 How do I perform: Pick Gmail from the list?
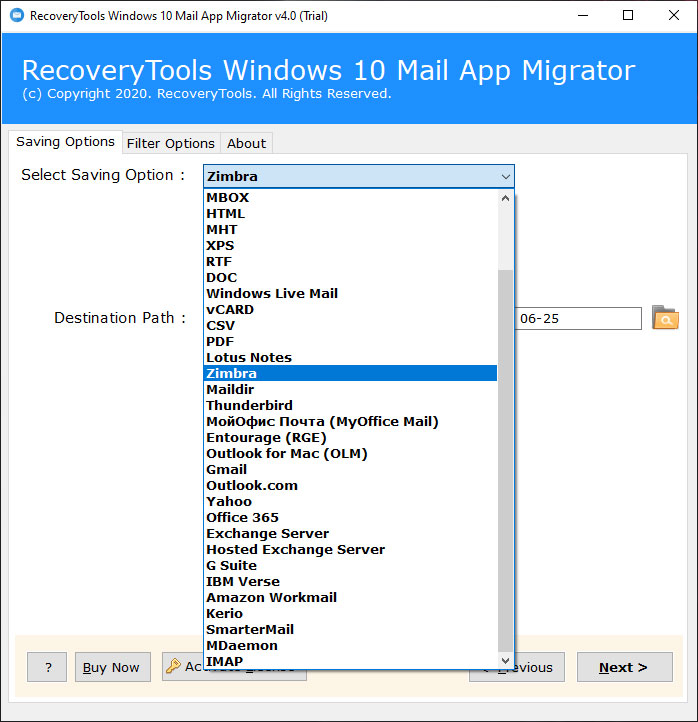(350, 469)
